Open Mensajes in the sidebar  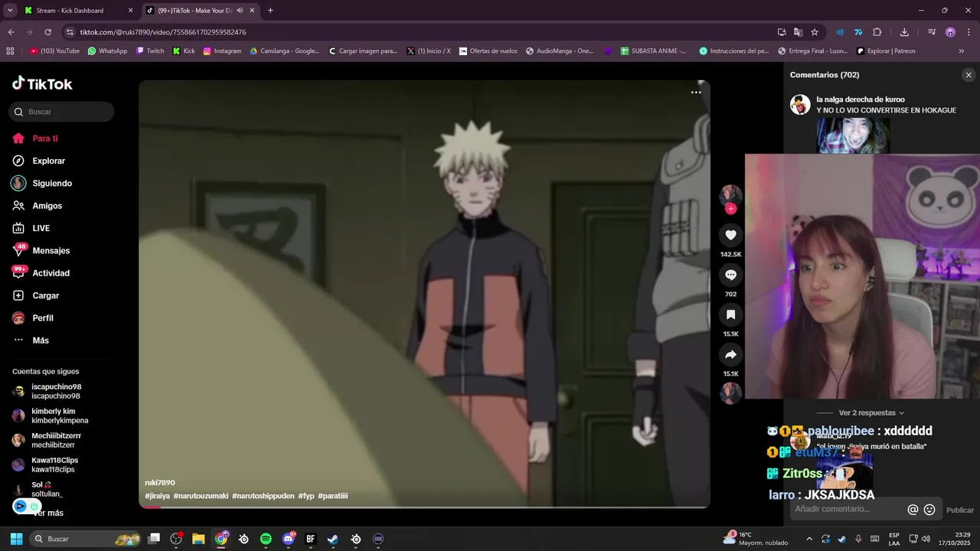(51, 251)
